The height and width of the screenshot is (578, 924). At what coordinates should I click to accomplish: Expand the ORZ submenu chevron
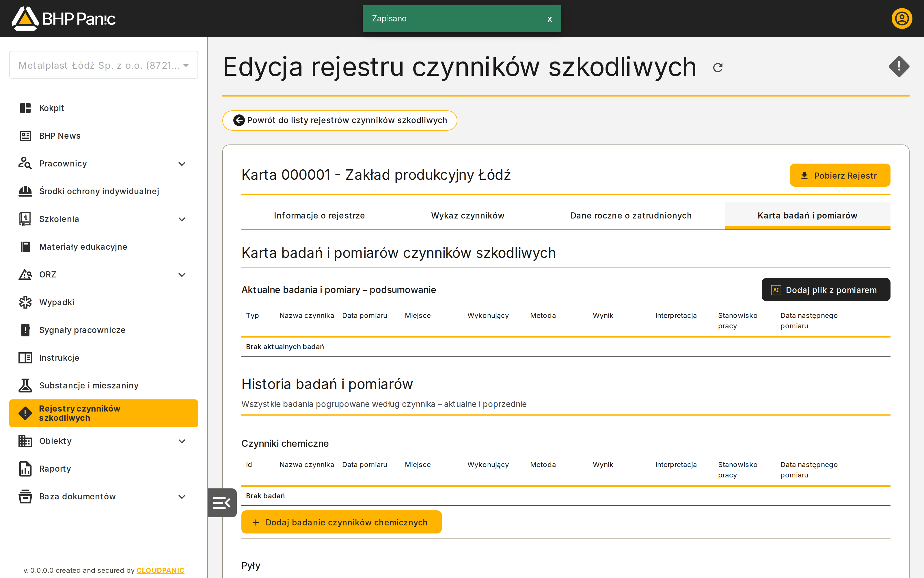pos(182,275)
